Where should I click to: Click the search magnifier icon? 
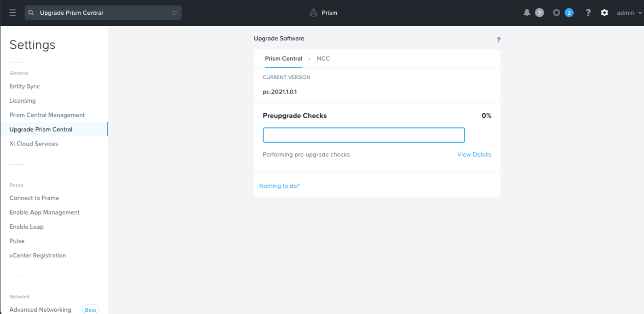pos(31,13)
